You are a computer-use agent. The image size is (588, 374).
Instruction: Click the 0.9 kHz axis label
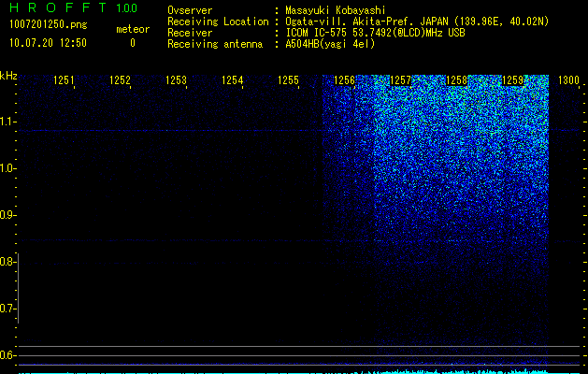[7, 215]
